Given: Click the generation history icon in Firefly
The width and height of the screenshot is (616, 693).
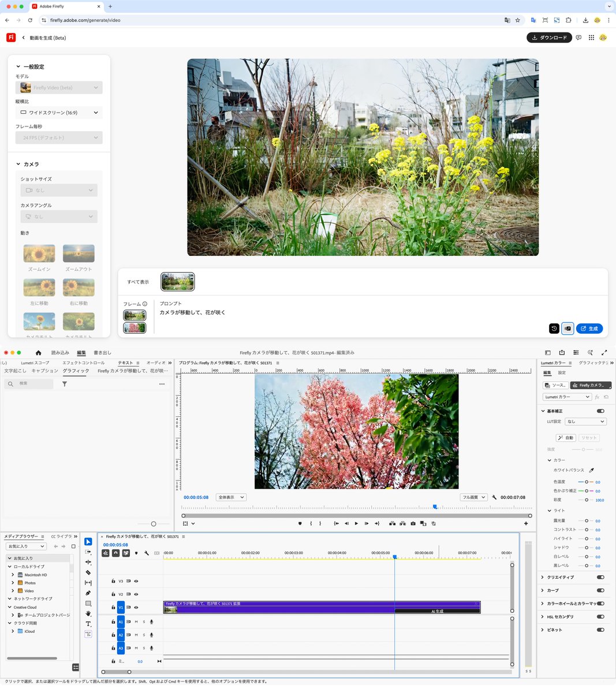Looking at the screenshot, I should (554, 329).
